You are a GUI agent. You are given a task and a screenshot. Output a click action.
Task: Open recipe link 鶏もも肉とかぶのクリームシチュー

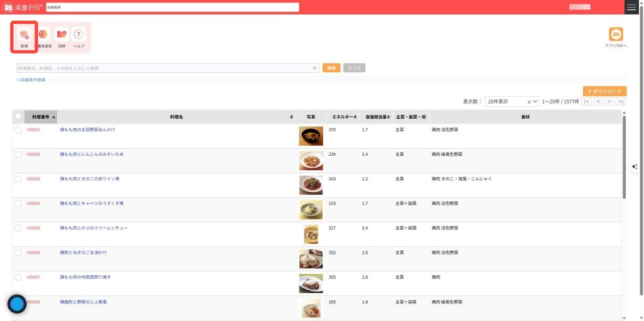click(94, 228)
